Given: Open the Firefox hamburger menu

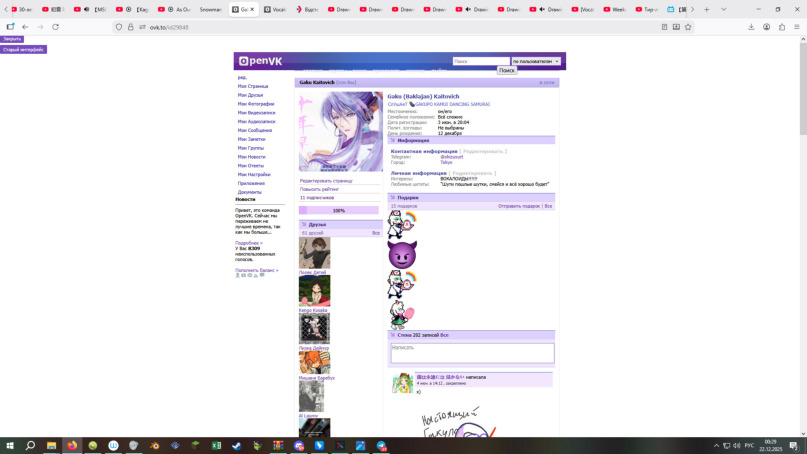Looking at the screenshot, I should [x=797, y=27].
